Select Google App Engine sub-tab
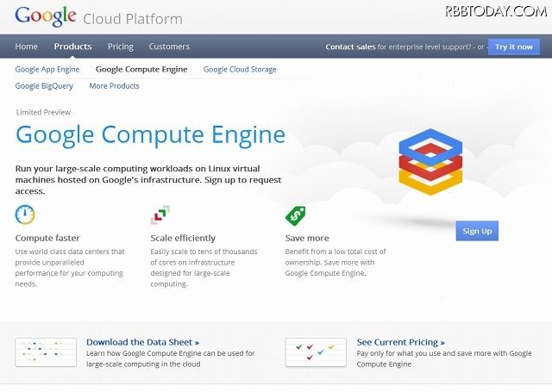This screenshot has width=552, height=392. [47, 70]
